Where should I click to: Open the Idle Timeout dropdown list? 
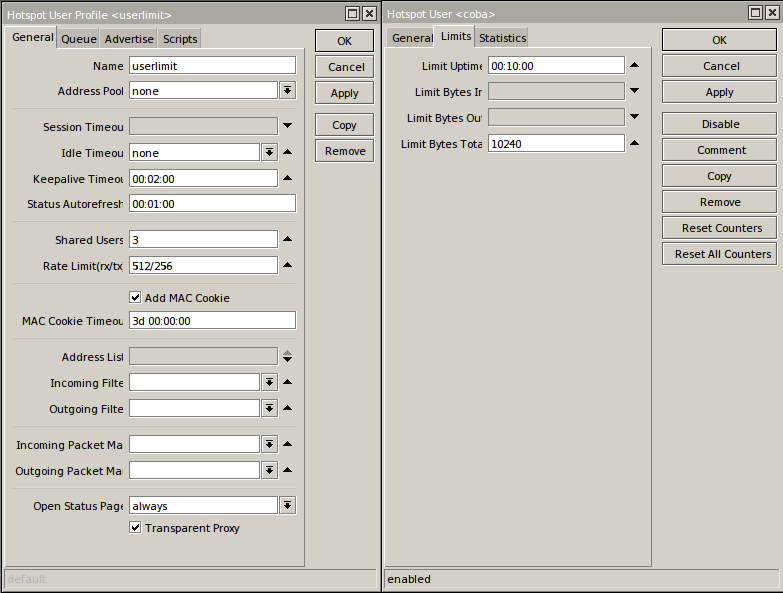tap(270, 152)
